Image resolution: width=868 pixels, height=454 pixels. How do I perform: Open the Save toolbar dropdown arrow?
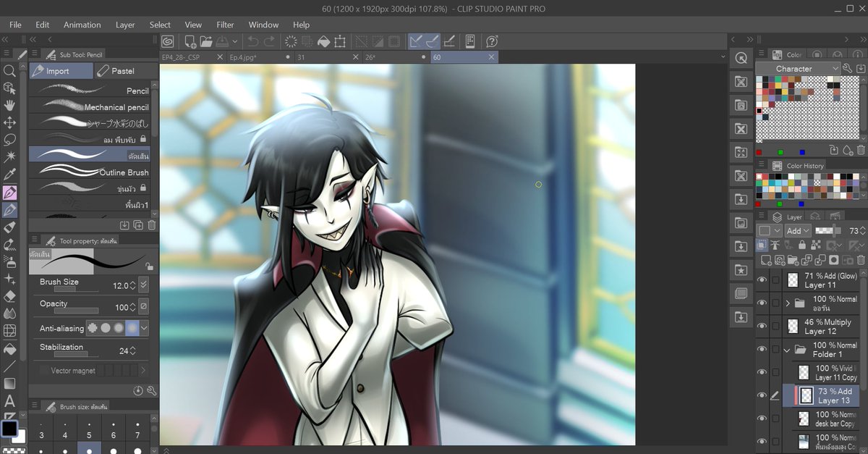pyautogui.click(x=234, y=41)
